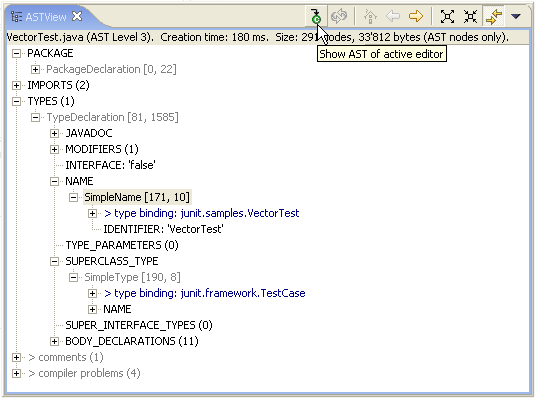
Task: Click the grey back arrow icon
Action: click(x=393, y=16)
